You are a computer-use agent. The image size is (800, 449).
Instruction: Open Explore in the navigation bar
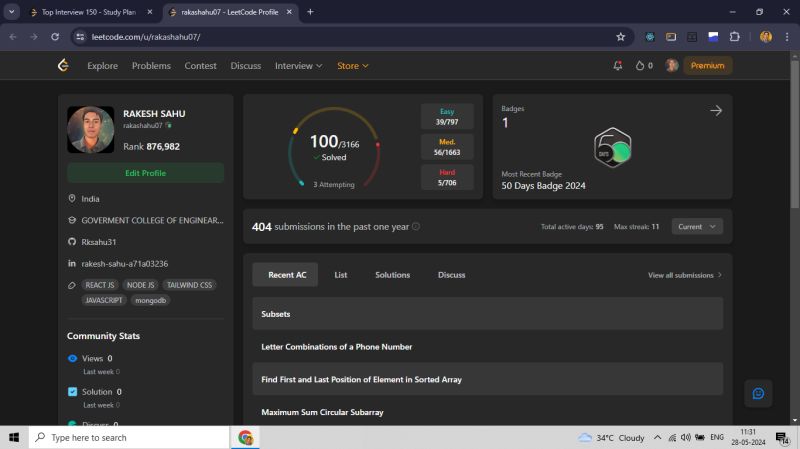point(102,65)
